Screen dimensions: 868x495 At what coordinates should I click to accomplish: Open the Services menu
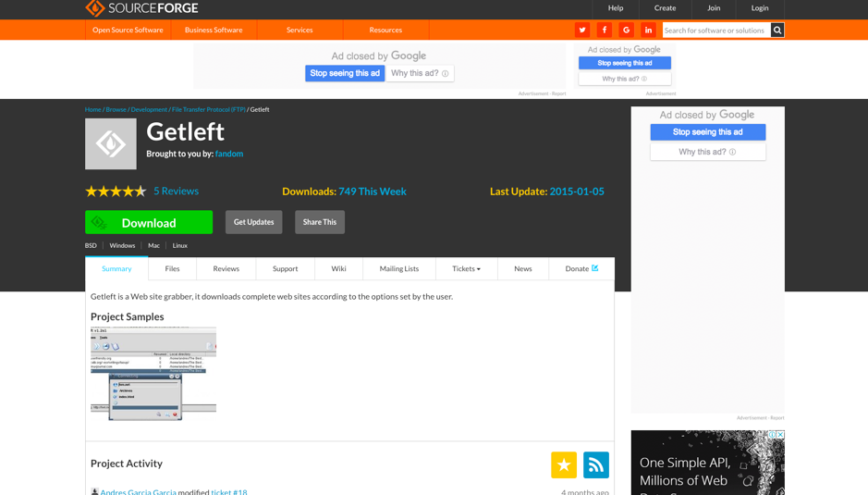(300, 30)
